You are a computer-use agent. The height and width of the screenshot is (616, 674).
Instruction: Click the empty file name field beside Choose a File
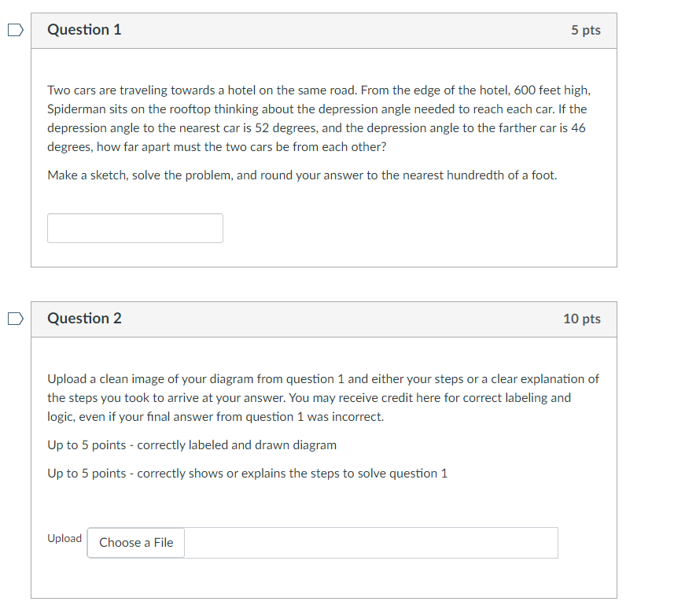371,543
